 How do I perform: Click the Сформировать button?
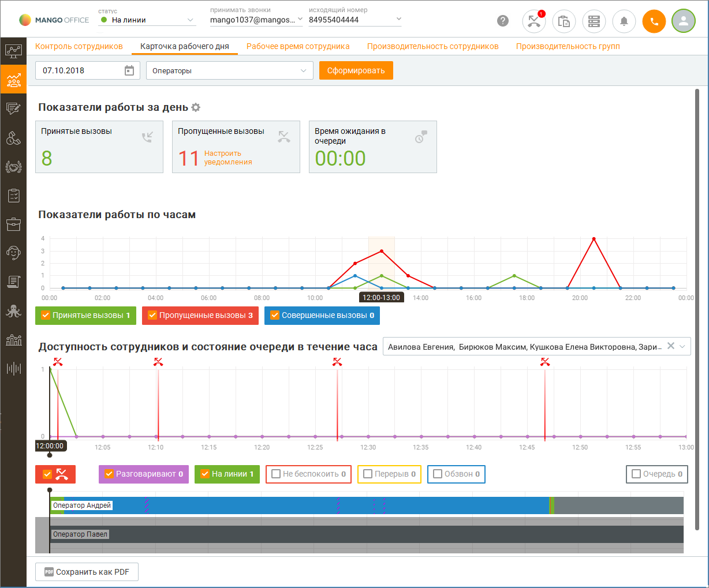[356, 70]
